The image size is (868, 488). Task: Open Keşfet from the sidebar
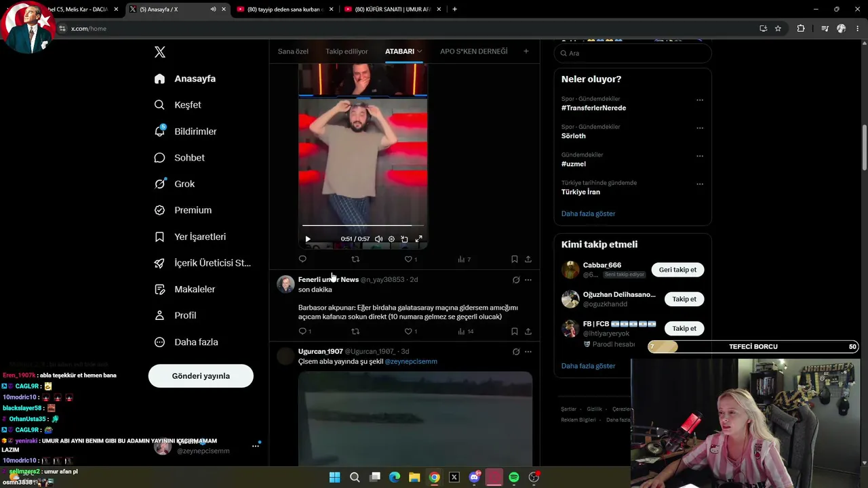178,105
